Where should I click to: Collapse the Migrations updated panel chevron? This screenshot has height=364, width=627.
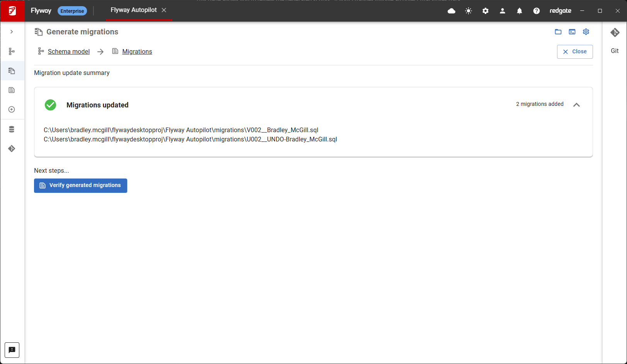(576, 105)
